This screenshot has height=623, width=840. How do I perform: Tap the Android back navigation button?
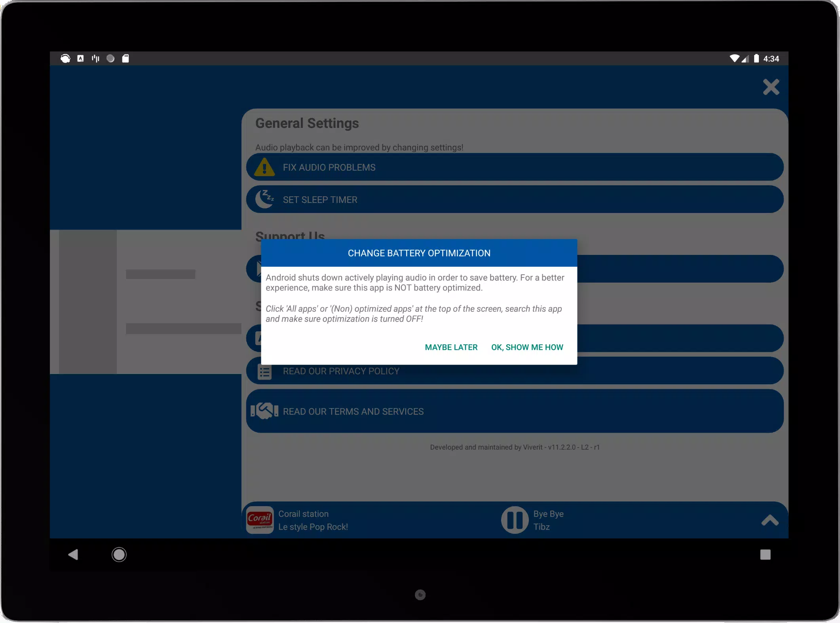tap(73, 554)
